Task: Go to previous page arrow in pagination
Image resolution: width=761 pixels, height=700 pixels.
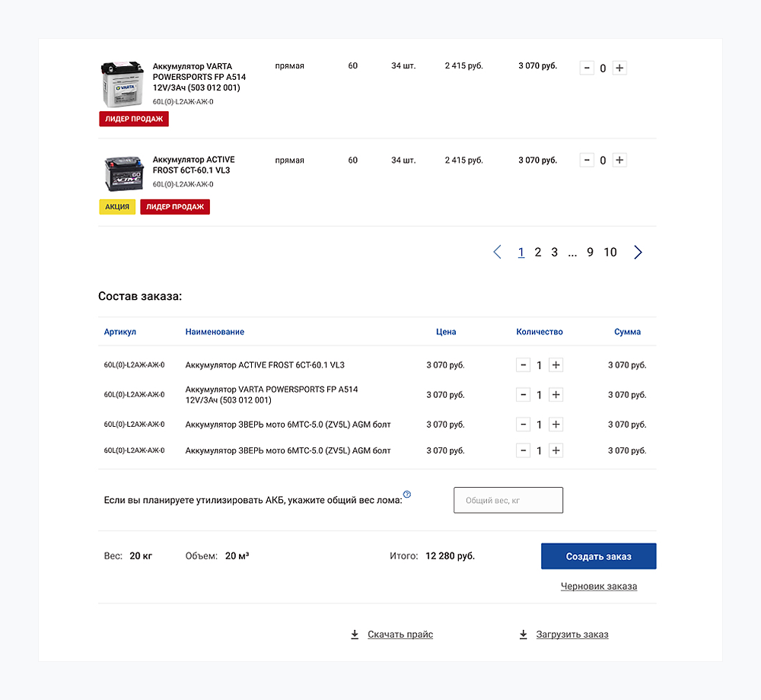Action: point(497,252)
